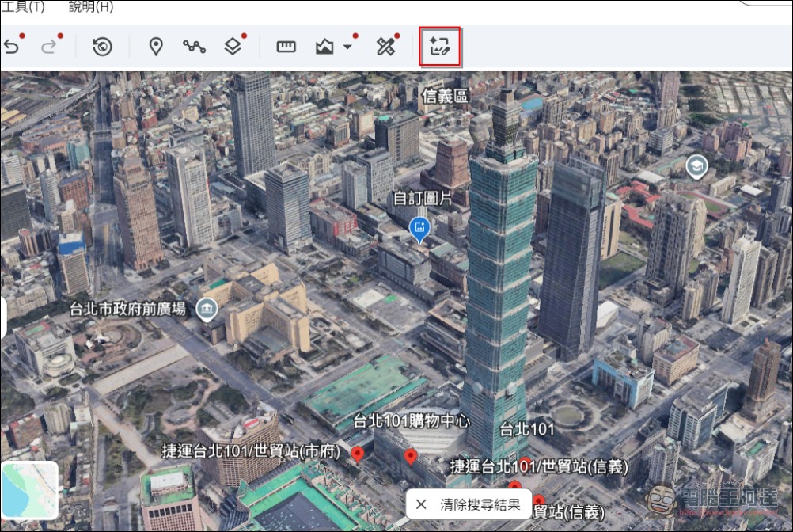Image resolution: width=793 pixels, height=532 pixels.
Task: Click the undo arrow icon
Action: (x=11, y=47)
